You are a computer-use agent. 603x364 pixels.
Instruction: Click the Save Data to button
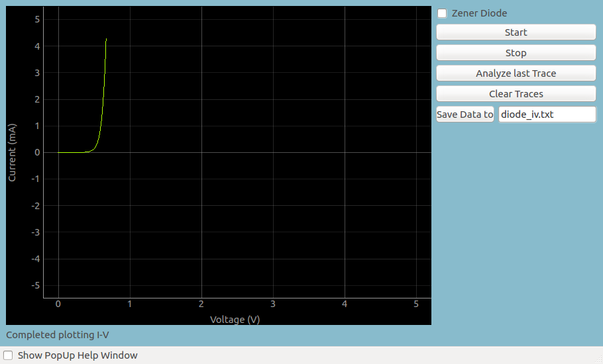coord(465,114)
